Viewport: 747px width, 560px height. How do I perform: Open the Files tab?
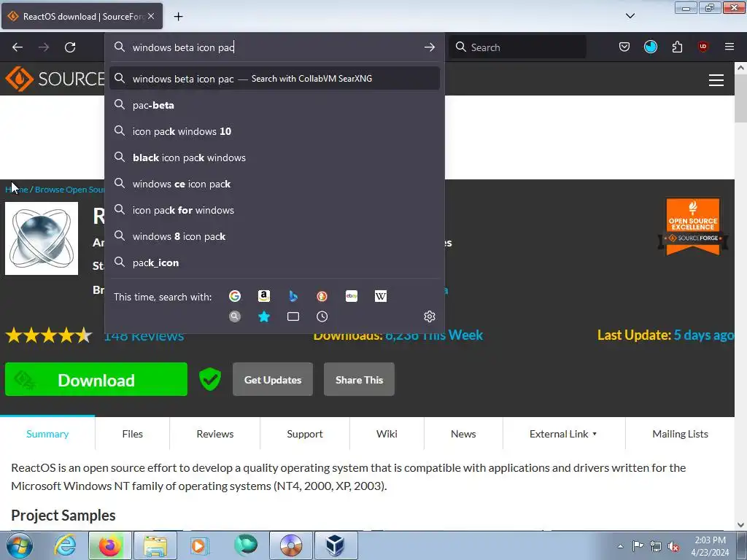pyautogui.click(x=133, y=434)
